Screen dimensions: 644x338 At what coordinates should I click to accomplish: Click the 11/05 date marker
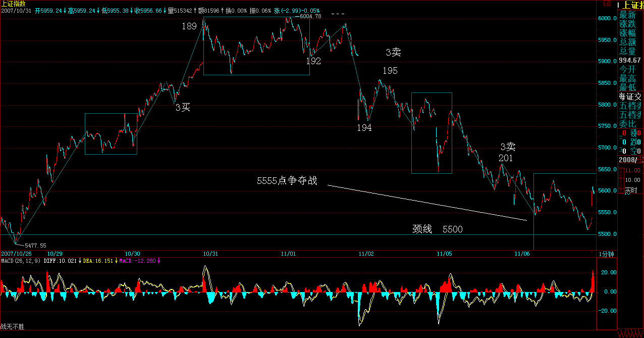[x=444, y=254]
